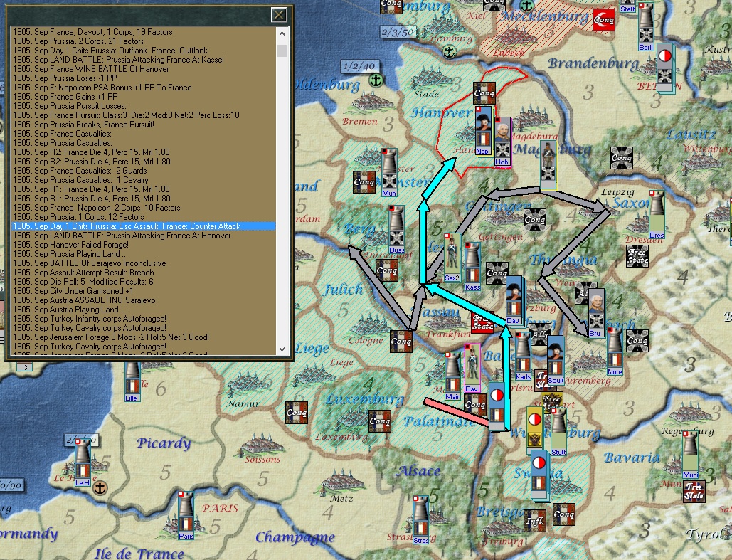Select the Prussian corps counter in Magdeburg

[548, 166]
